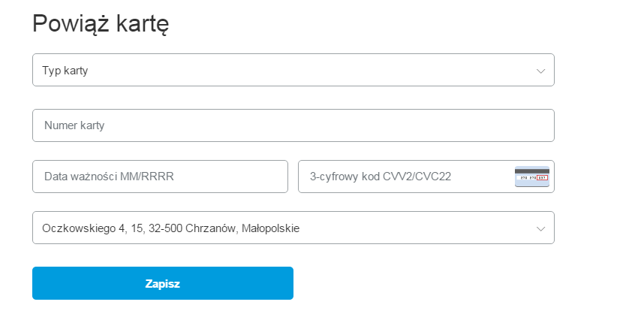Open the Typ karty dropdown
Viewport: 644px width, 323px height.
293,70
